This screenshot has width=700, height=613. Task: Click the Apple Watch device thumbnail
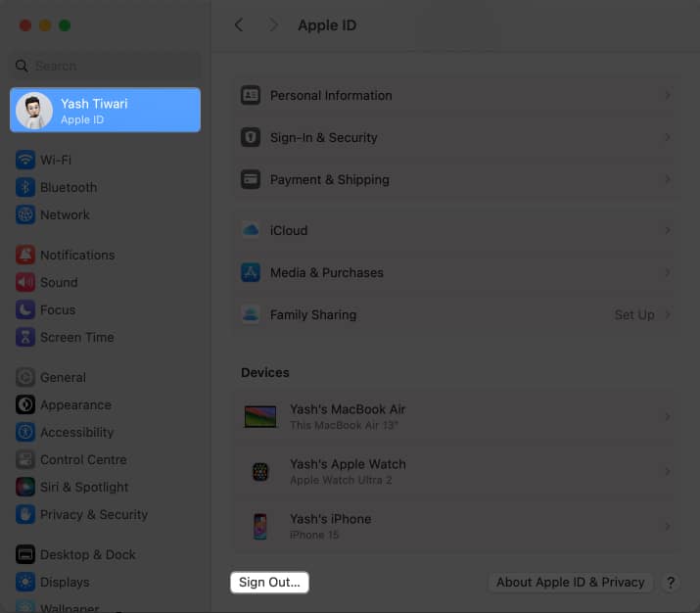click(x=260, y=471)
